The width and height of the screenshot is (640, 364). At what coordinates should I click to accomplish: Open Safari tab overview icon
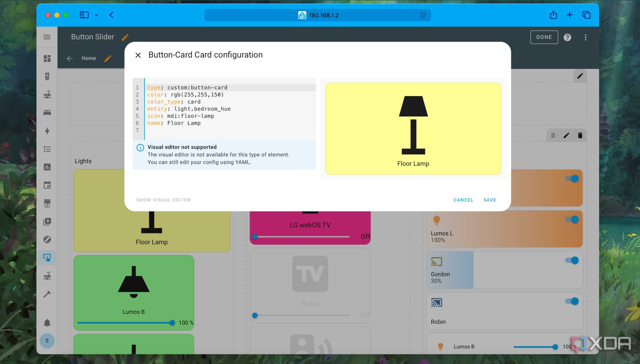click(586, 15)
